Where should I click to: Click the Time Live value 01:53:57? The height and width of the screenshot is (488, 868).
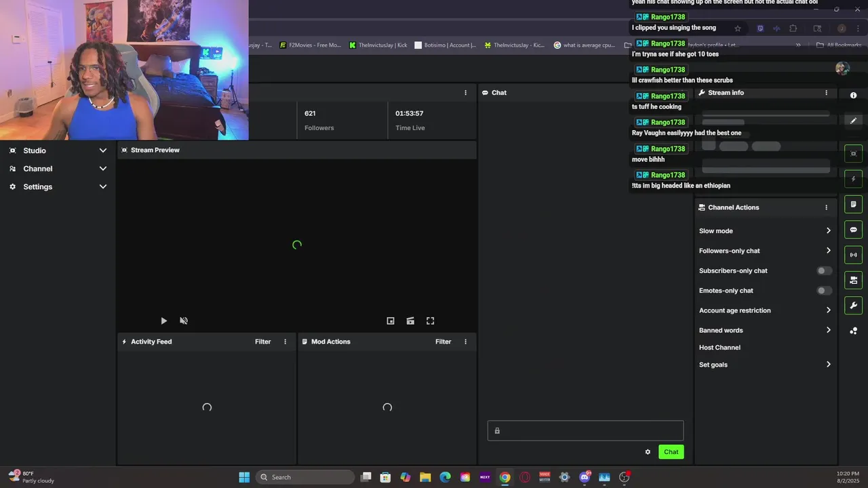click(410, 113)
